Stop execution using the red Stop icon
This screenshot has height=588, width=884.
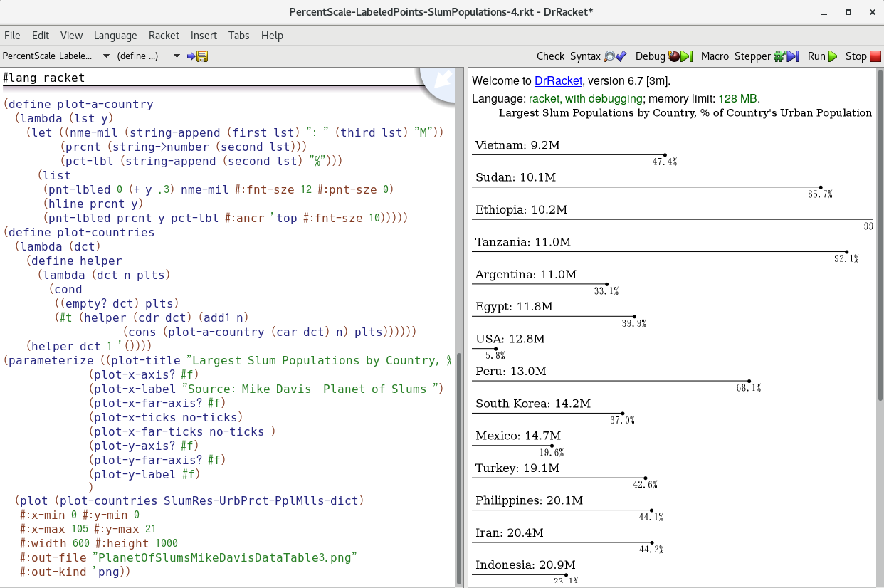point(875,56)
